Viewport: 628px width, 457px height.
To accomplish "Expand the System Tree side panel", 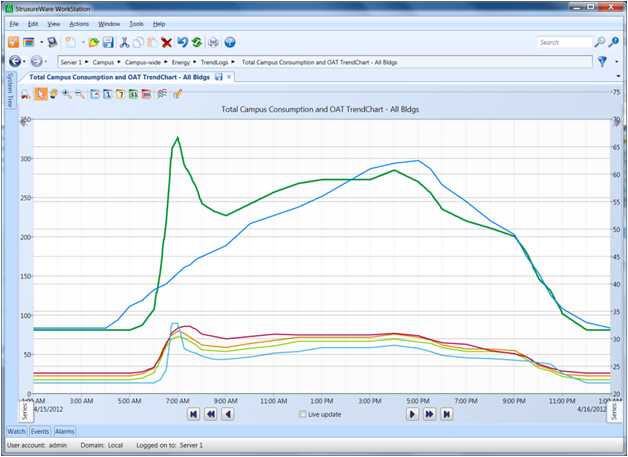I will point(10,90).
